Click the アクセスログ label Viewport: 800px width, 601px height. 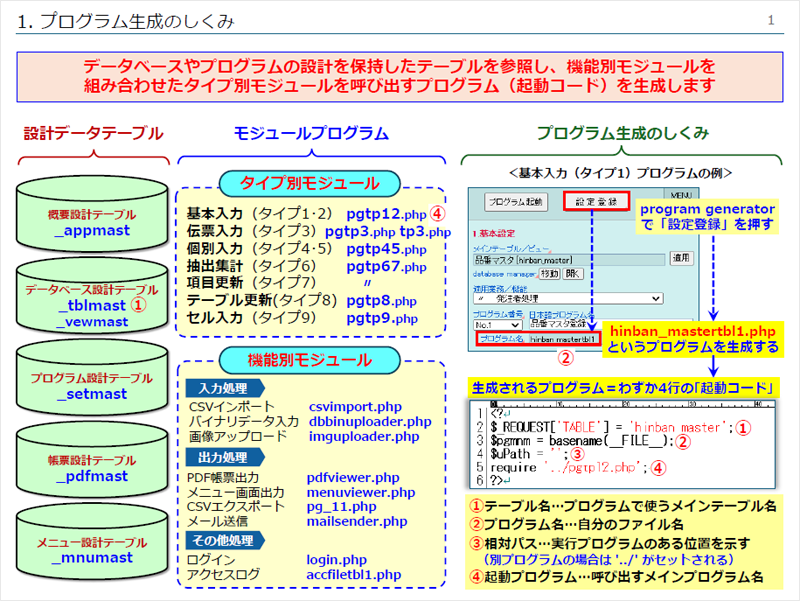(x=223, y=574)
